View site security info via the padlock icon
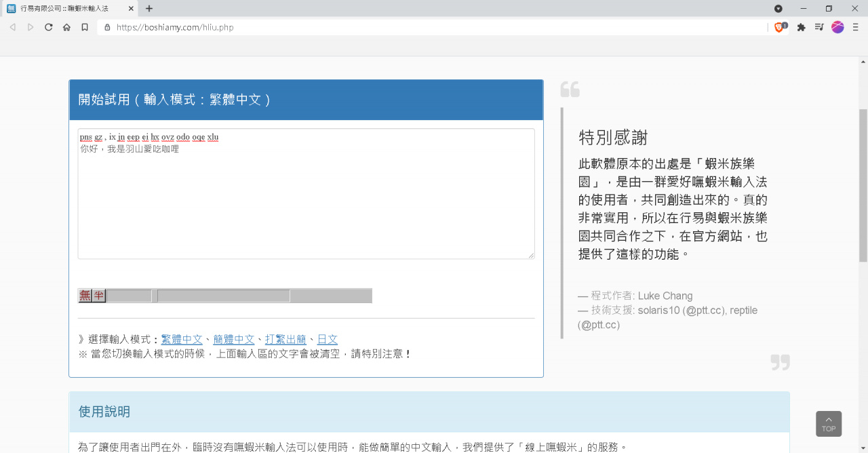This screenshot has height=453, width=868. (106, 28)
